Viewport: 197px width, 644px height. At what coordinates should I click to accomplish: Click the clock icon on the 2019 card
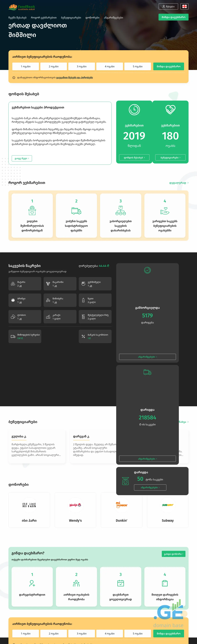tap(134, 110)
